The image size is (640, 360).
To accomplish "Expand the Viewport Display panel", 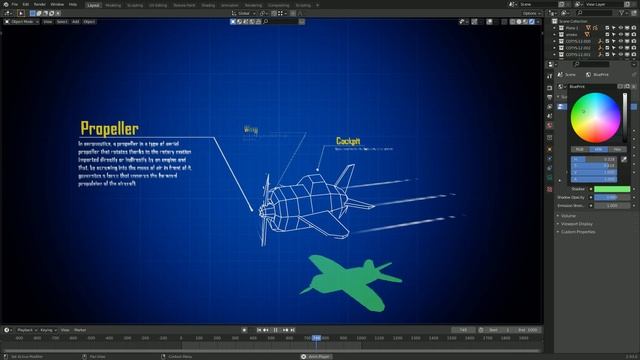I will [576, 224].
